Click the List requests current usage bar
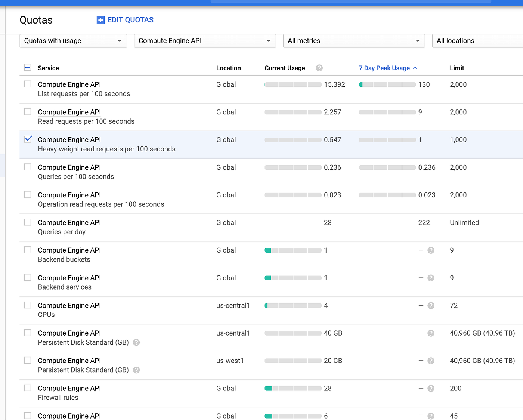Image resolution: width=523 pixels, height=420 pixels. click(x=293, y=85)
